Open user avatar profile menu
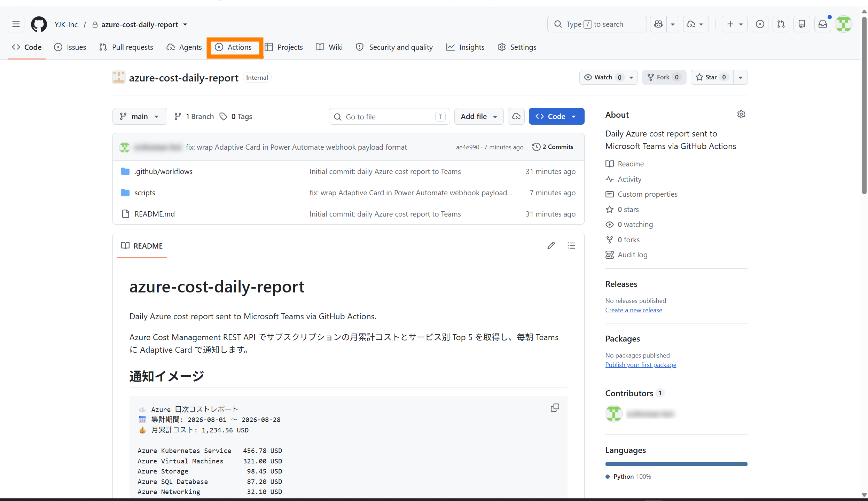 [844, 24]
